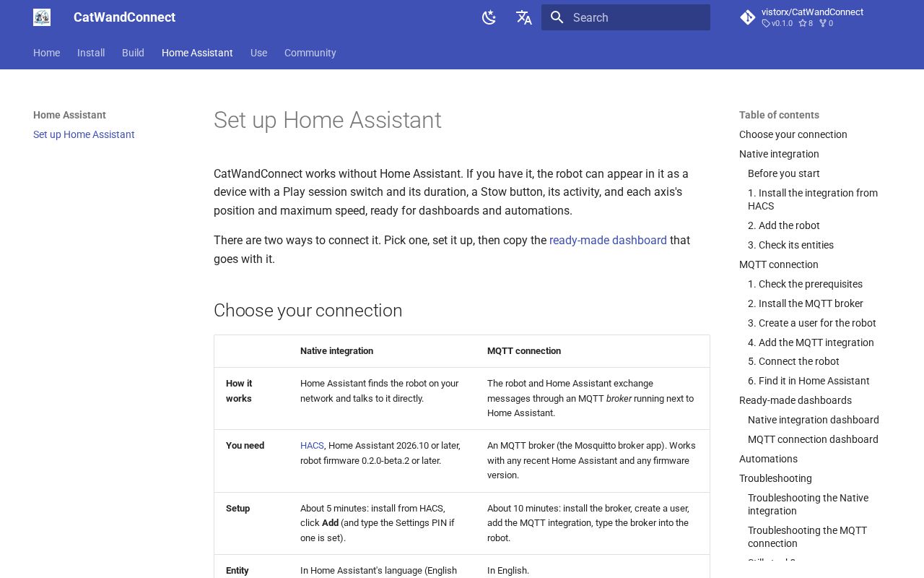The width and height of the screenshot is (924, 578).
Task: Focus the Search input field
Action: click(x=626, y=17)
